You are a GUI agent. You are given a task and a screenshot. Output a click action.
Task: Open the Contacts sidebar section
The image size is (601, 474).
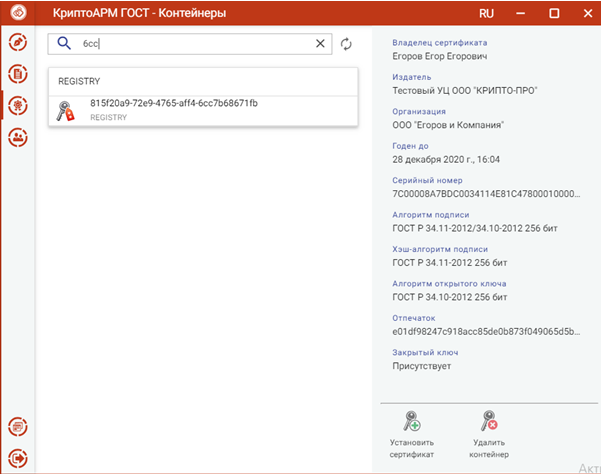click(18, 137)
